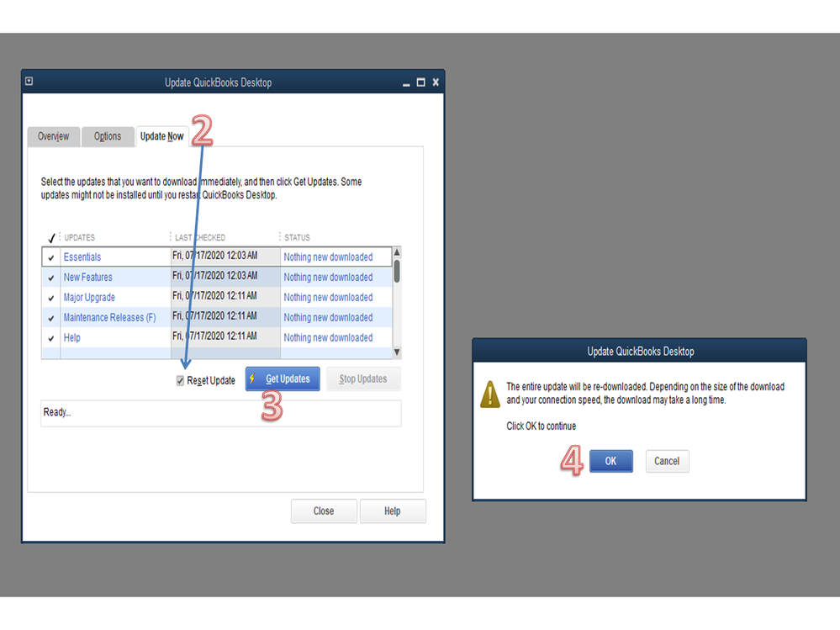Click the updates list scroll up arrow
The height and width of the screenshot is (630, 840).
tap(397, 252)
